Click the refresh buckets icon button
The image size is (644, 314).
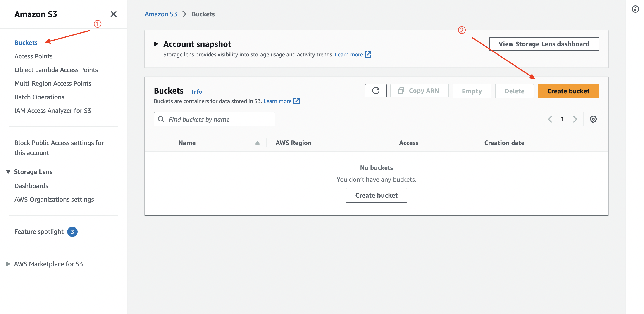[375, 91]
